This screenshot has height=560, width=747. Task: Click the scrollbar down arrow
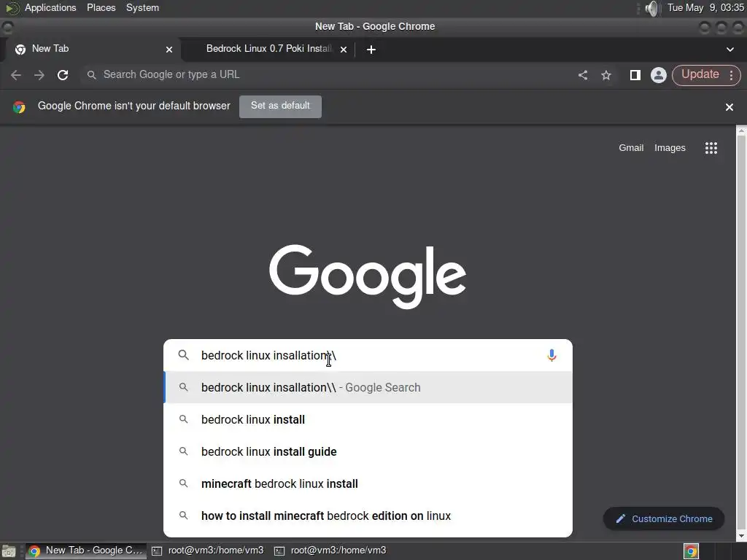coord(741,536)
